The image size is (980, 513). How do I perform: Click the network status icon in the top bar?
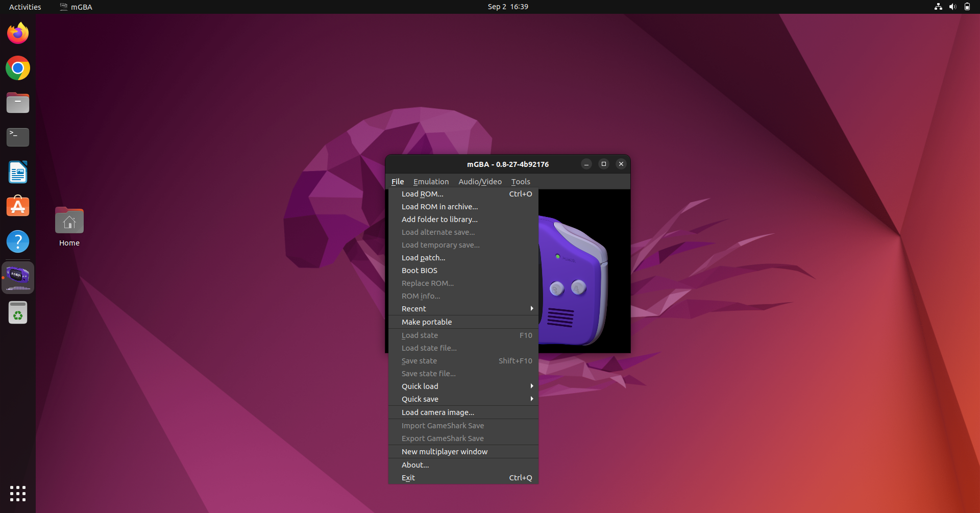[x=938, y=7]
